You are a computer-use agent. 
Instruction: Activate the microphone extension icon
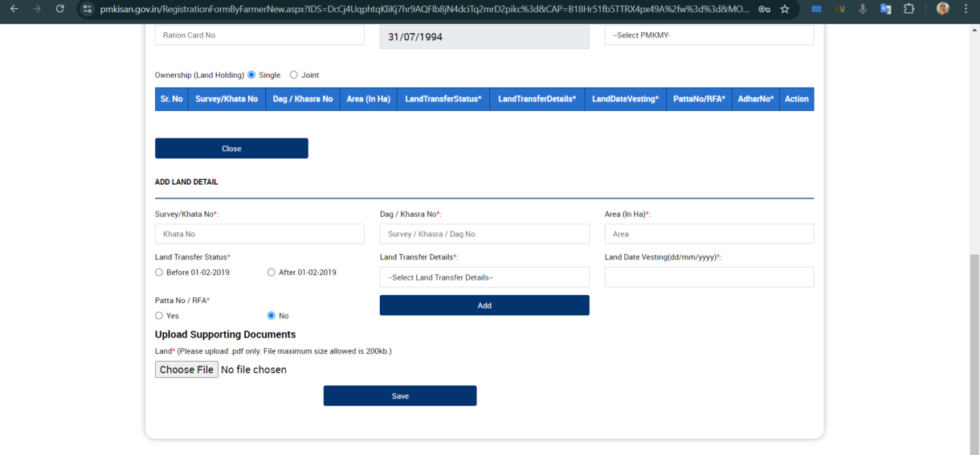863,9
